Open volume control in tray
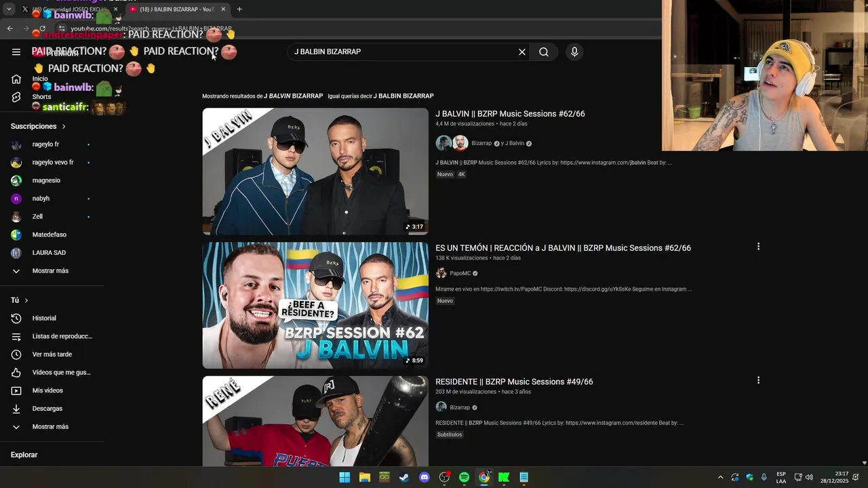868x488 pixels. point(809,477)
